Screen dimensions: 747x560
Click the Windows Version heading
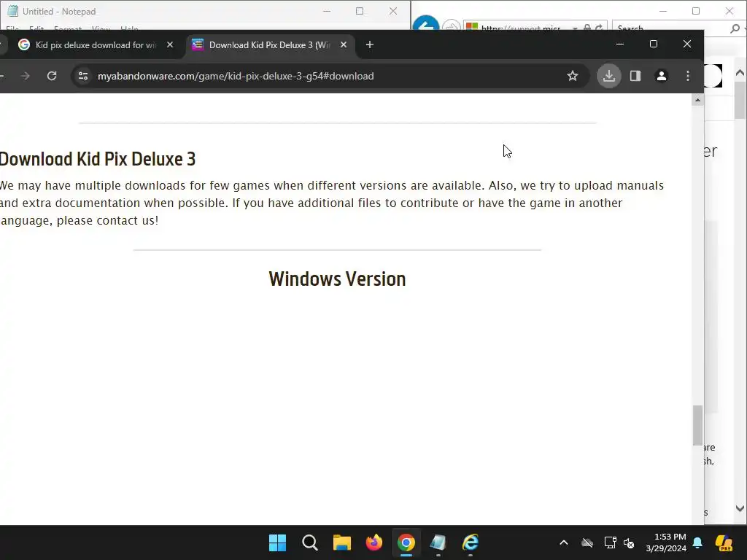(x=337, y=279)
